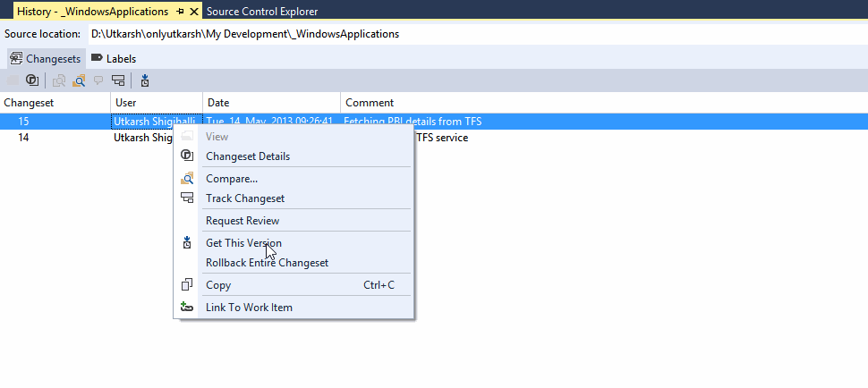The width and height of the screenshot is (868, 388).
Task: Click the Track Changeset toolbar icon
Action: [118, 80]
